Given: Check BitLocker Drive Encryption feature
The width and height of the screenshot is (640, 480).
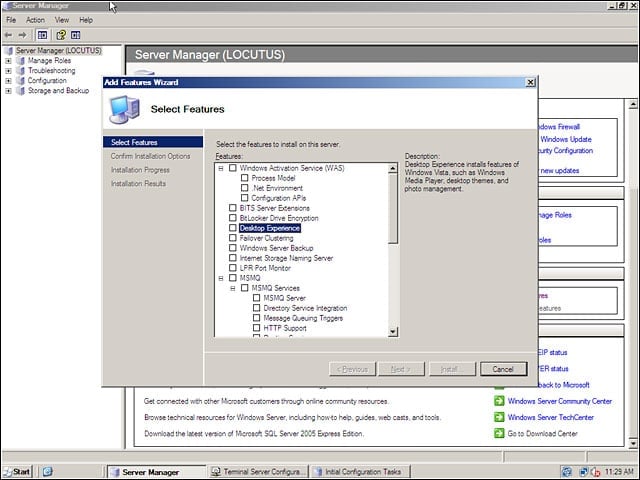Looking at the screenshot, I should pos(233,218).
